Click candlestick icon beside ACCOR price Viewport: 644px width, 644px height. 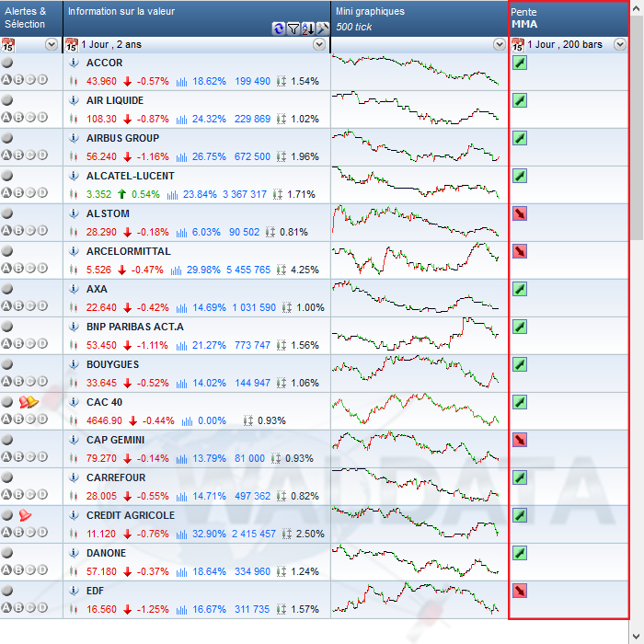point(74,81)
